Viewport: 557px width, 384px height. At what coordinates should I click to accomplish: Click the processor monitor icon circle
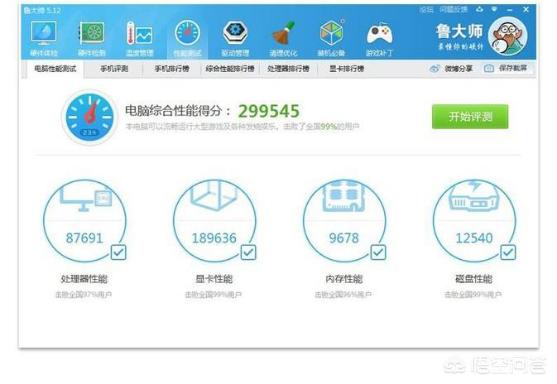(x=85, y=220)
